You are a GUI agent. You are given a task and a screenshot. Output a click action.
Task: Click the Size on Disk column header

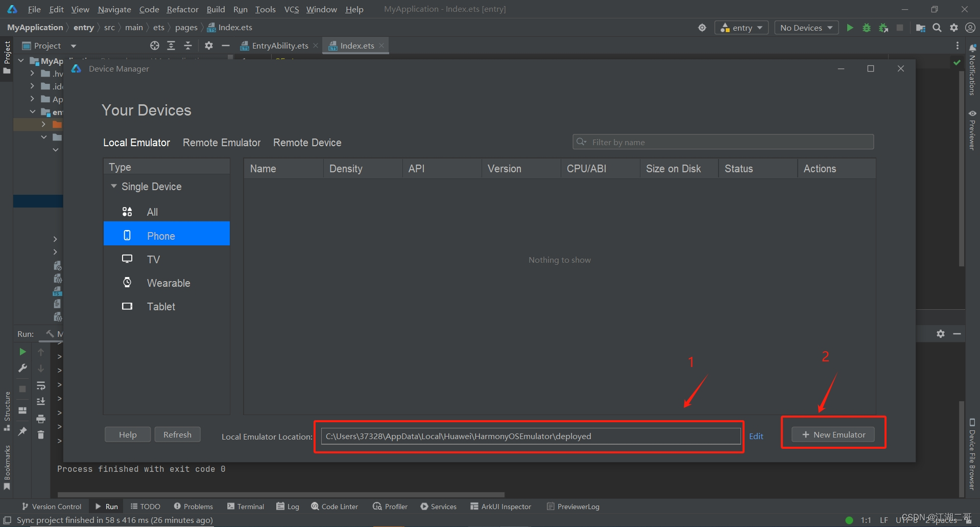(x=679, y=168)
